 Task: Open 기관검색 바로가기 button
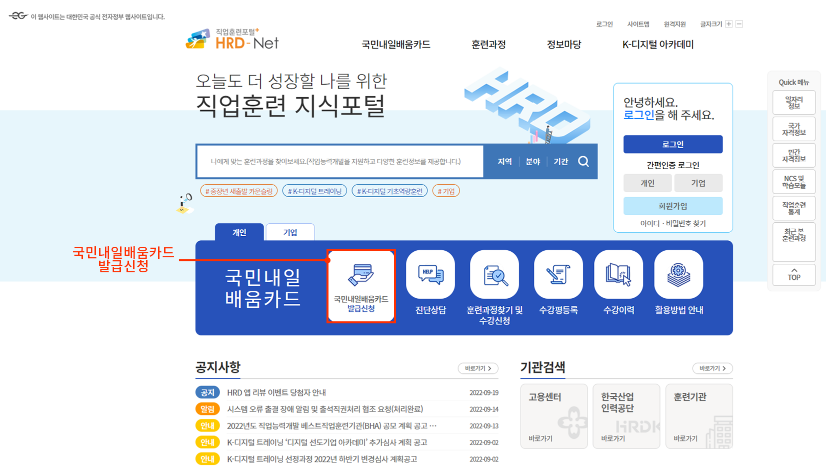(712, 368)
